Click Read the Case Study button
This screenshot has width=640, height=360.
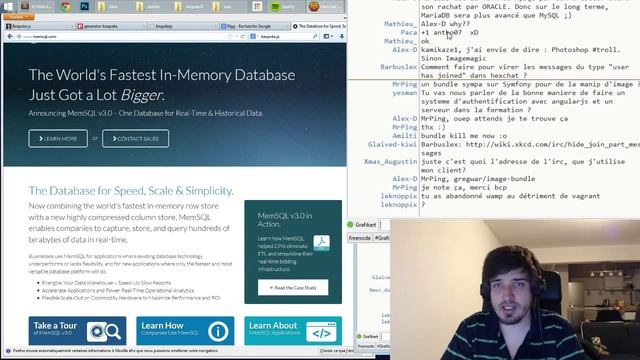coord(293,287)
